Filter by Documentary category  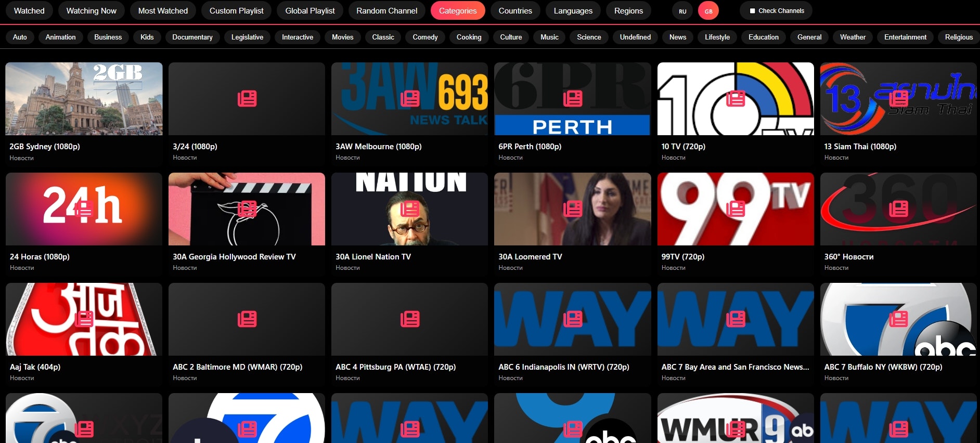(x=192, y=37)
